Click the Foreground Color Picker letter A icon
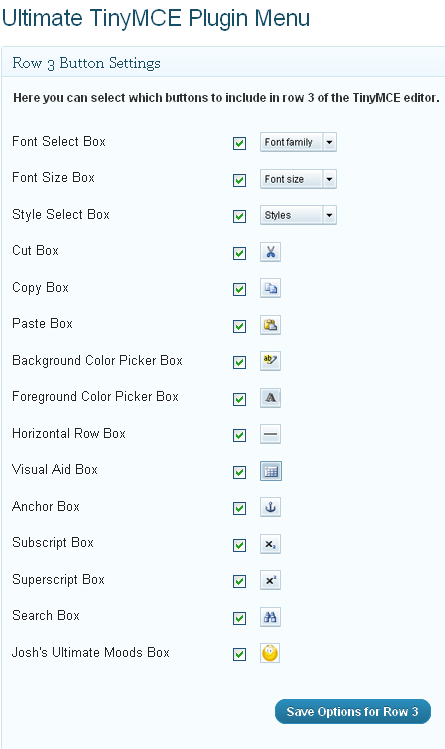 click(270, 397)
